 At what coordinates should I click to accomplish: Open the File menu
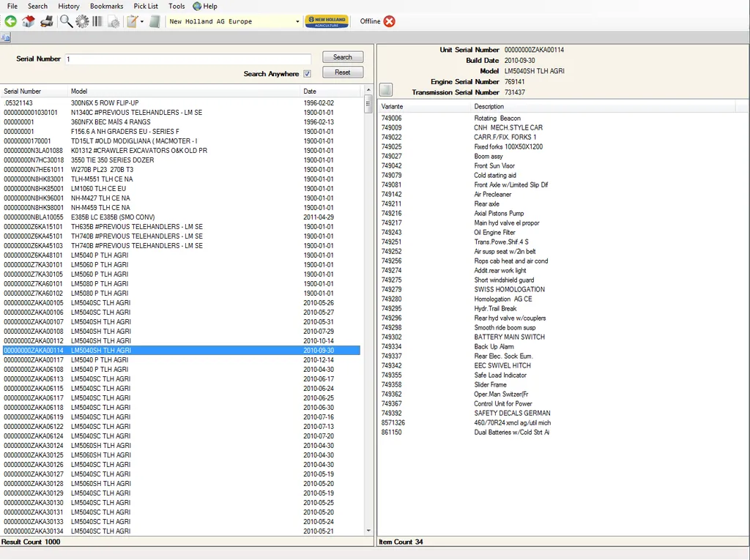click(12, 6)
